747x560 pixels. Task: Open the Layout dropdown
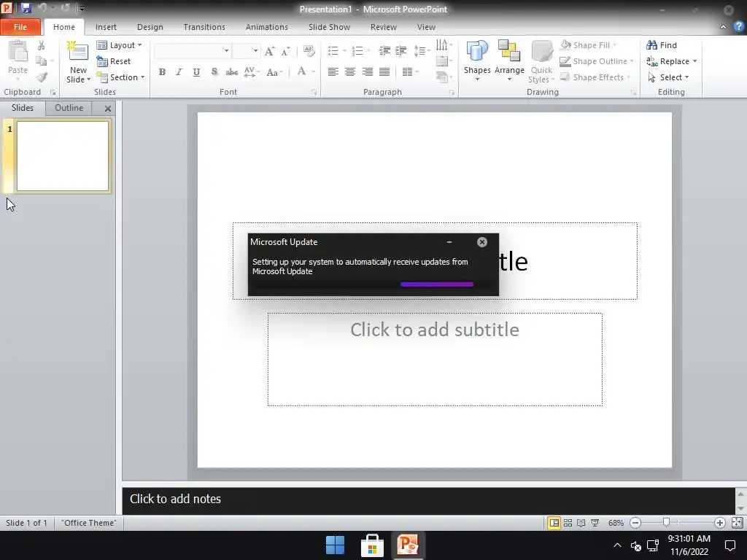(119, 45)
